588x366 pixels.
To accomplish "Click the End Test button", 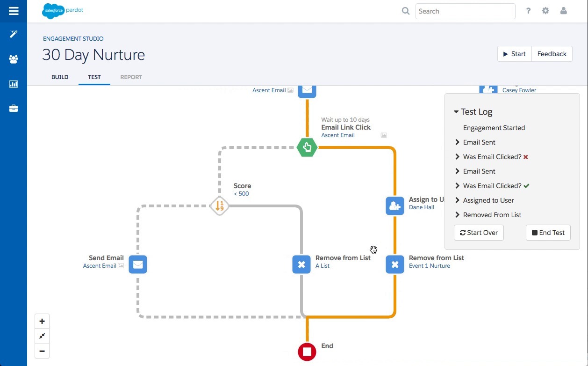I will 548,233.
